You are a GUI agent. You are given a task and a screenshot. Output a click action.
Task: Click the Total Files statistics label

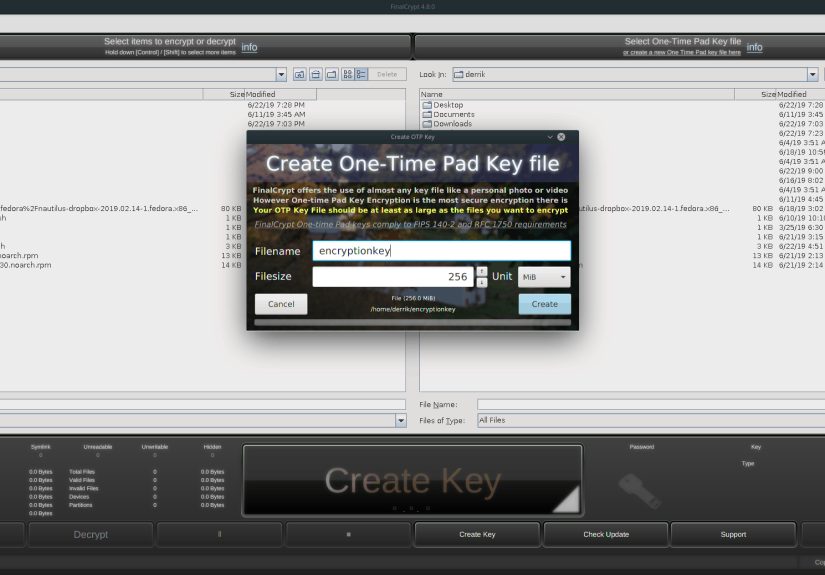coord(82,472)
